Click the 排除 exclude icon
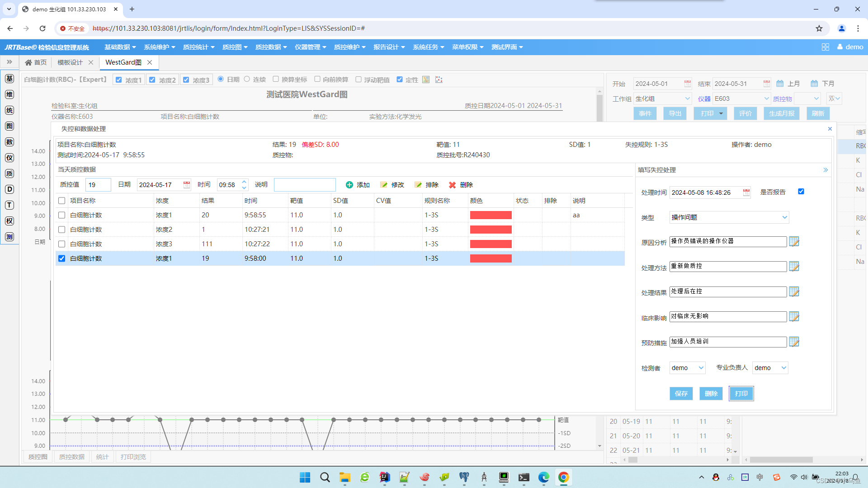 pos(418,185)
